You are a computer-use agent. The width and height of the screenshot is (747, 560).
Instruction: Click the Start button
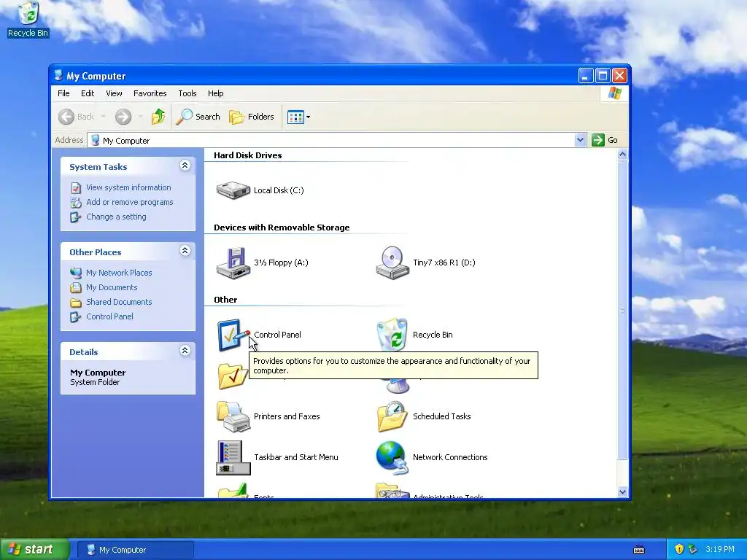(x=34, y=549)
